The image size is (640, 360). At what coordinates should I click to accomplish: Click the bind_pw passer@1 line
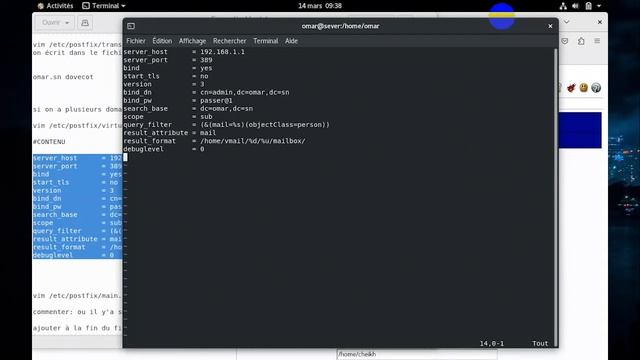tap(178, 100)
